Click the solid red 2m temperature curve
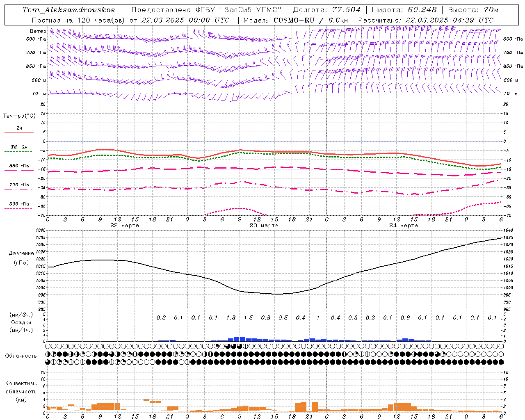The width and height of the screenshot is (525, 420). pos(275,152)
